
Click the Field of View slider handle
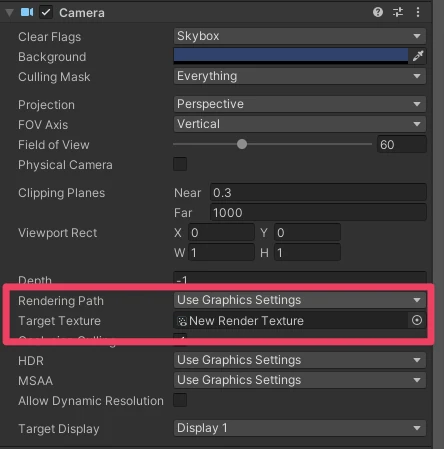242,144
